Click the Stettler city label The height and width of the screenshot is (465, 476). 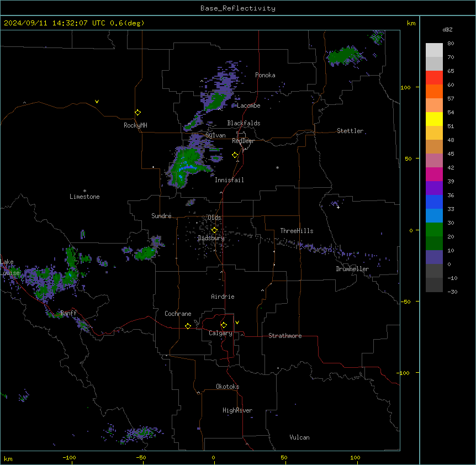pos(350,131)
